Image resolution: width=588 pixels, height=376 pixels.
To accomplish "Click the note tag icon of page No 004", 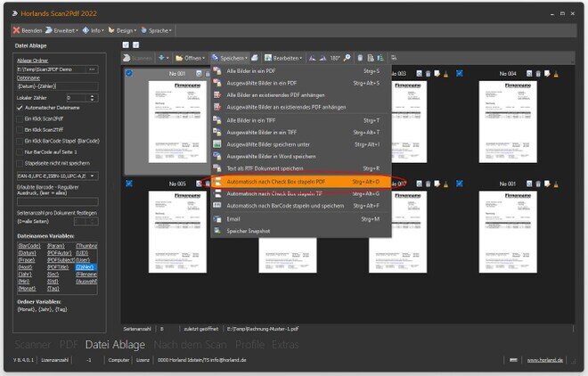I will pos(547,73).
